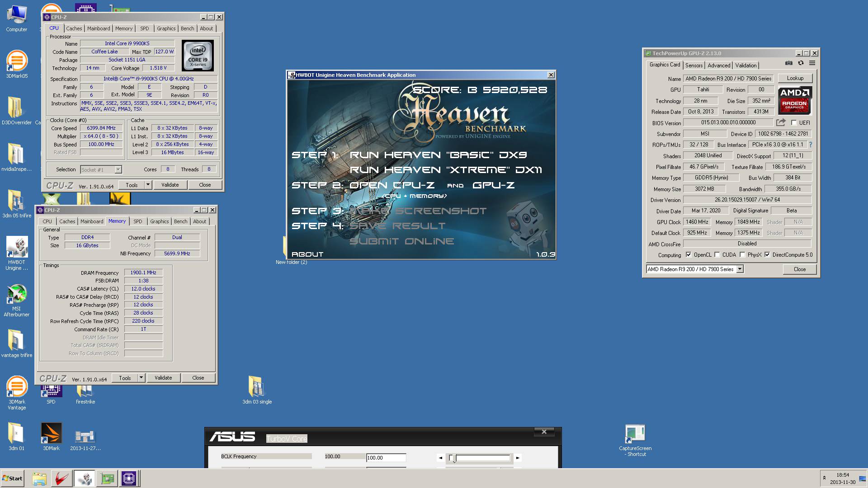This screenshot has width=868, height=488.
Task: Click Run Heaven Basic DX9 option
Action: [x=439, y=155]
